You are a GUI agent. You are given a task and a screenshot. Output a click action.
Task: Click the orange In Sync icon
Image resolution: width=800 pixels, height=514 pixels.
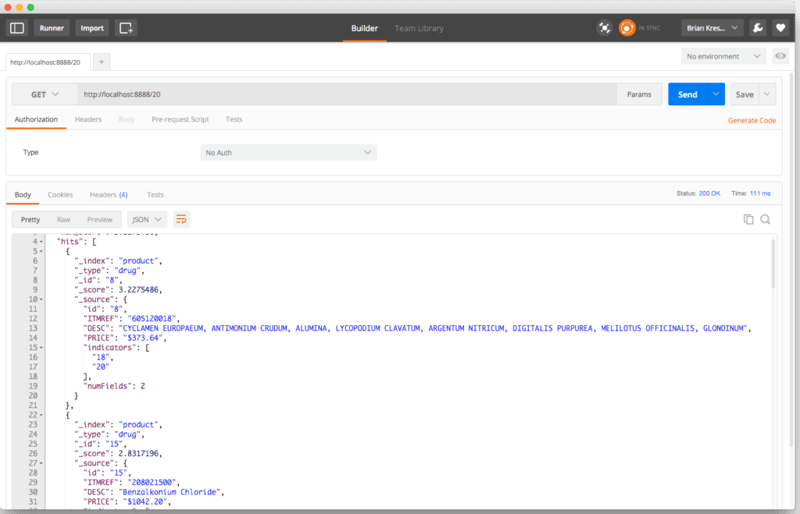pos(628,28)
